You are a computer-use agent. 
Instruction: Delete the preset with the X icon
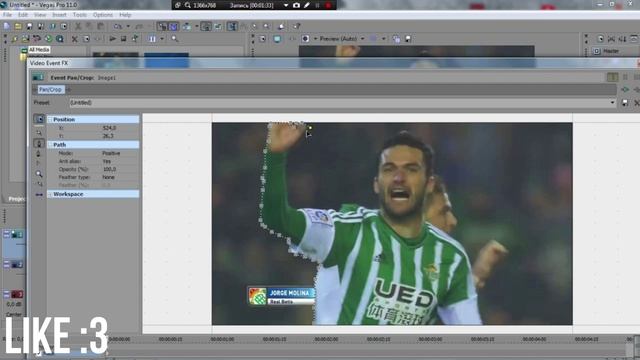click(636, 103)
